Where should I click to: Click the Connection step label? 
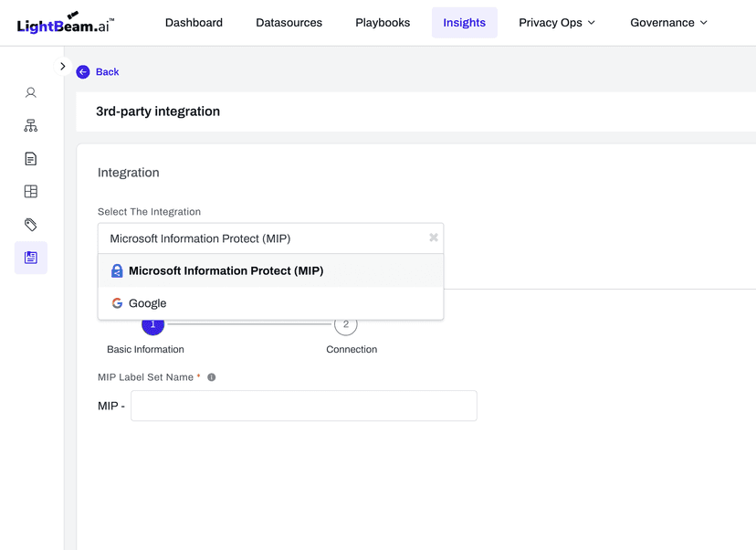coord(352,349)
